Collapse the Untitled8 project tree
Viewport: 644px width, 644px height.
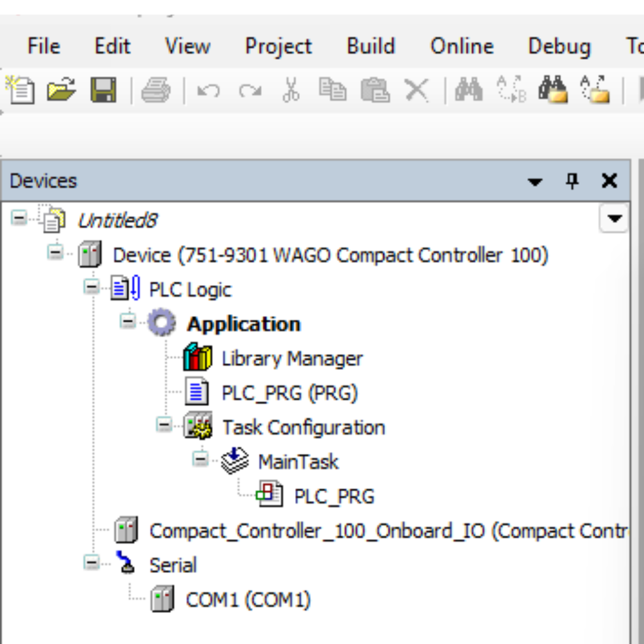click(18, 219)
